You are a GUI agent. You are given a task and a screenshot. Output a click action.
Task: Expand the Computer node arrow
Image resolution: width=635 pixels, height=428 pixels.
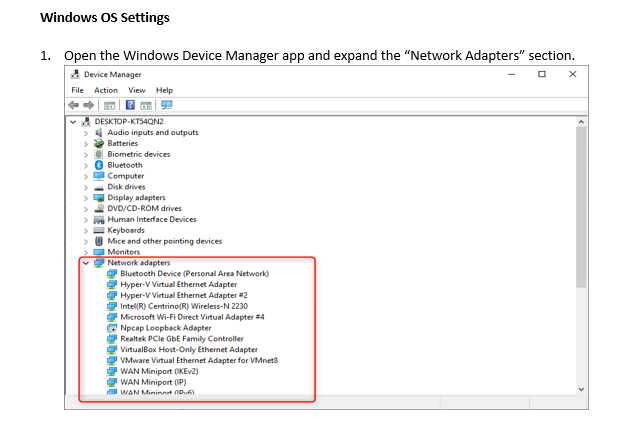click(85, 177)
